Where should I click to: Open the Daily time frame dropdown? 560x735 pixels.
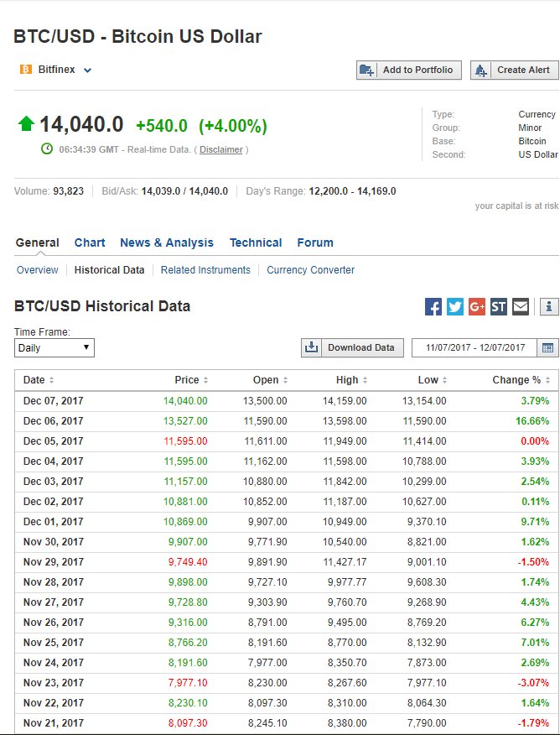[x=54, y=348]
